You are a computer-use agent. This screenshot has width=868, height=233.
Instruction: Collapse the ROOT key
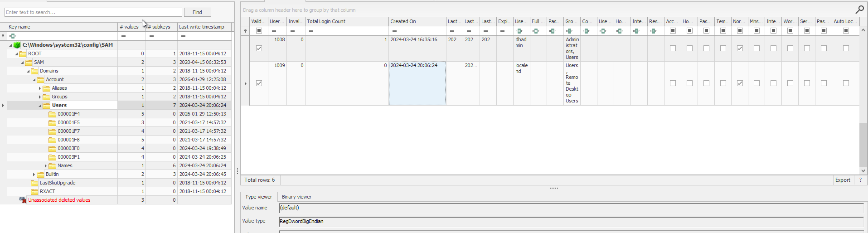coord(16,54)
